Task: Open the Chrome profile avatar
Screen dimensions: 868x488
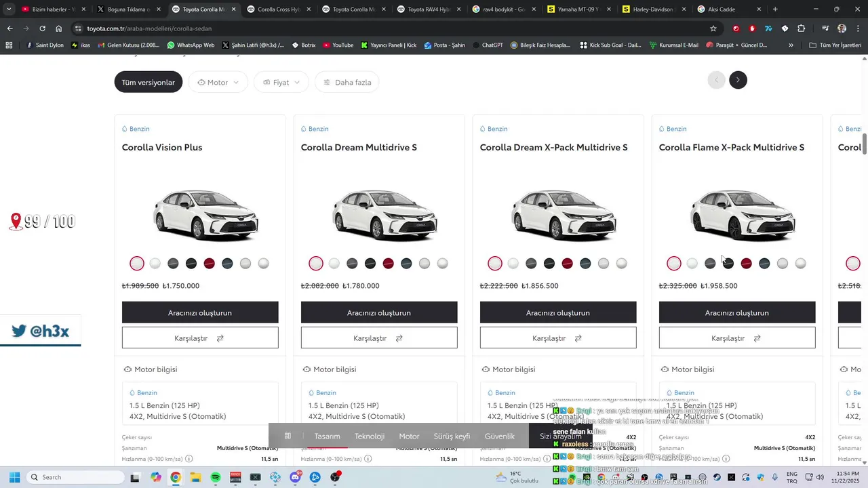Action: coord(842,28)
